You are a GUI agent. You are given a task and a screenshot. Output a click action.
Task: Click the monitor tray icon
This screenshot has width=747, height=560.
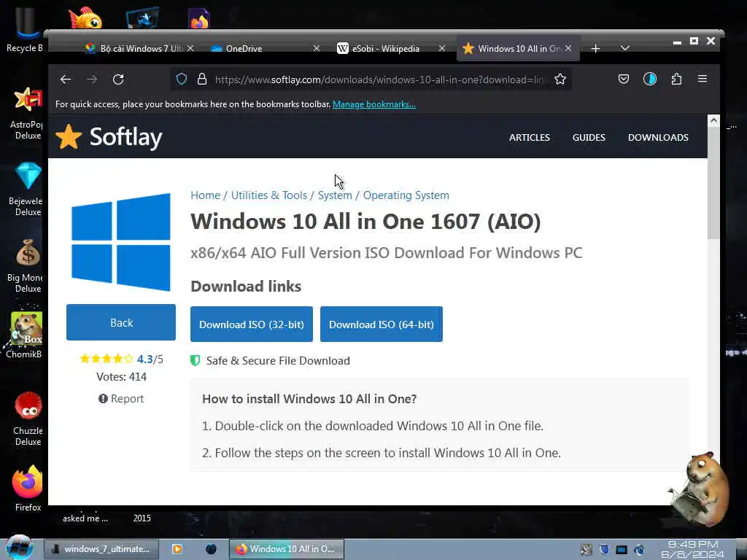click(x=622, y=550)
